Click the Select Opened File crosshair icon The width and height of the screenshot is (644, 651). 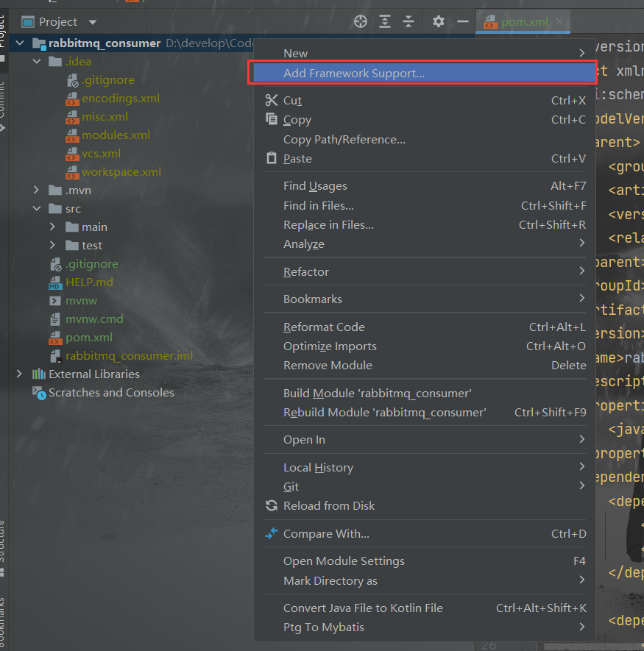point(360,21)
